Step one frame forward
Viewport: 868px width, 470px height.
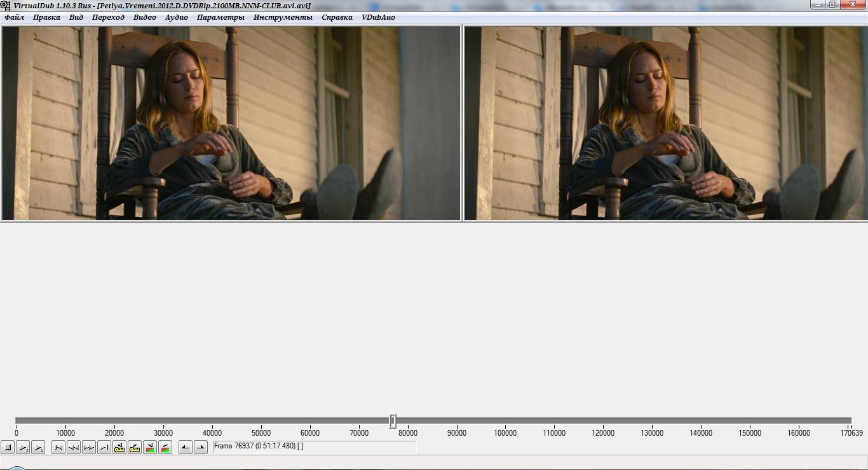[89, 447]
